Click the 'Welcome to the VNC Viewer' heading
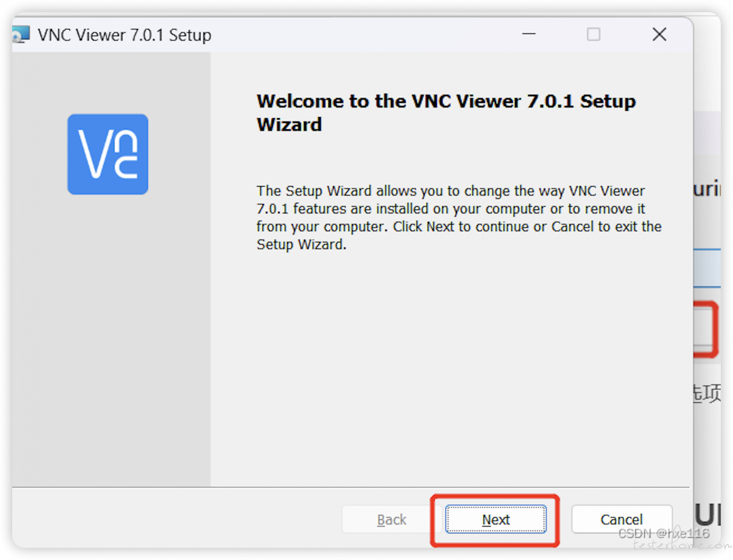This screenshot has width=733, height=560. (446, 113)
